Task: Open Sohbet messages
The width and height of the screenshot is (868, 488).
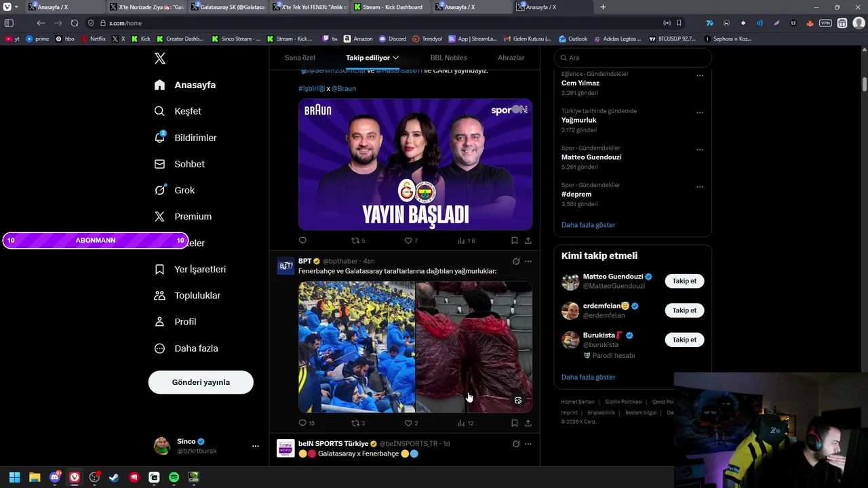Action: [x=179, y=164]
